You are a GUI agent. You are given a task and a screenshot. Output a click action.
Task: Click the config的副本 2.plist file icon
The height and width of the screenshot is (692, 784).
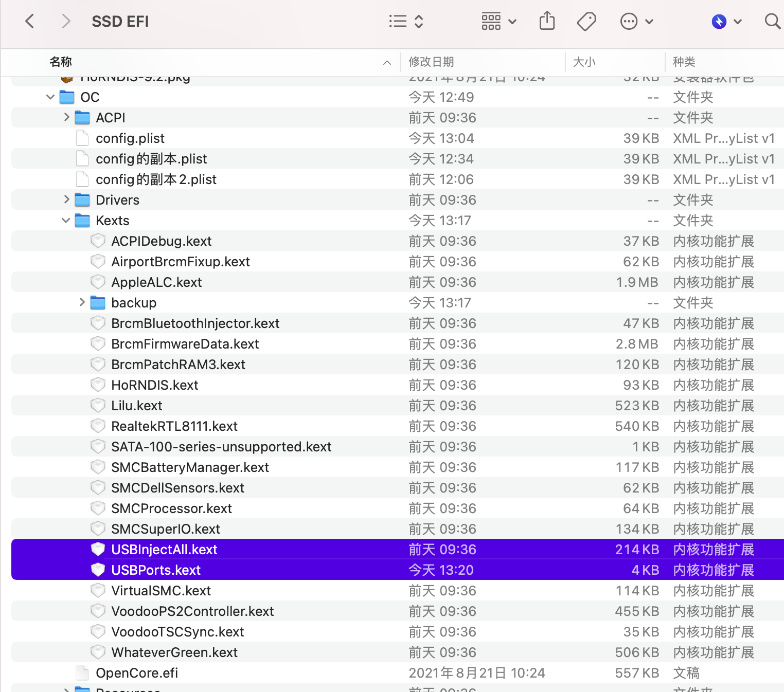(x=82, y=179)
